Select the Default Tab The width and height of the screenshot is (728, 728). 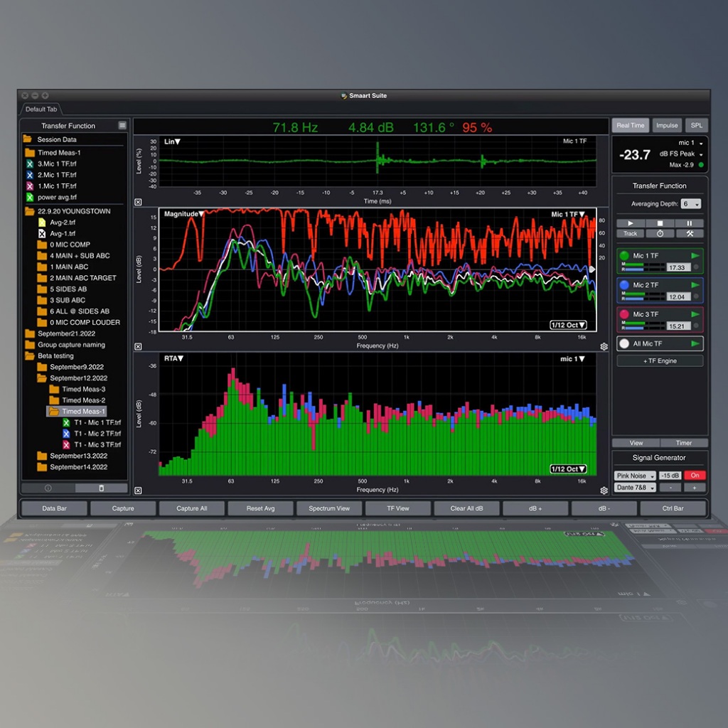click(x=42, y=109)
